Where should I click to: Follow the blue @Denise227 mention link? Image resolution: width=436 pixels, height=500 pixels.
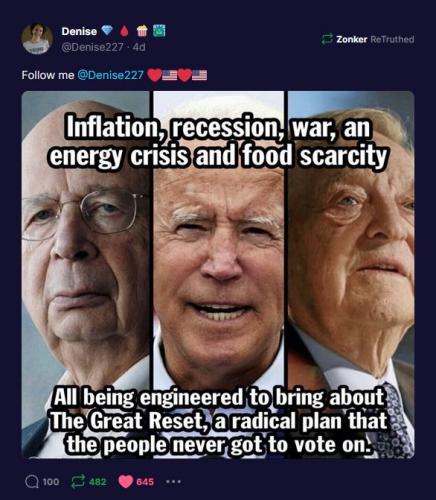click(110, 75)
